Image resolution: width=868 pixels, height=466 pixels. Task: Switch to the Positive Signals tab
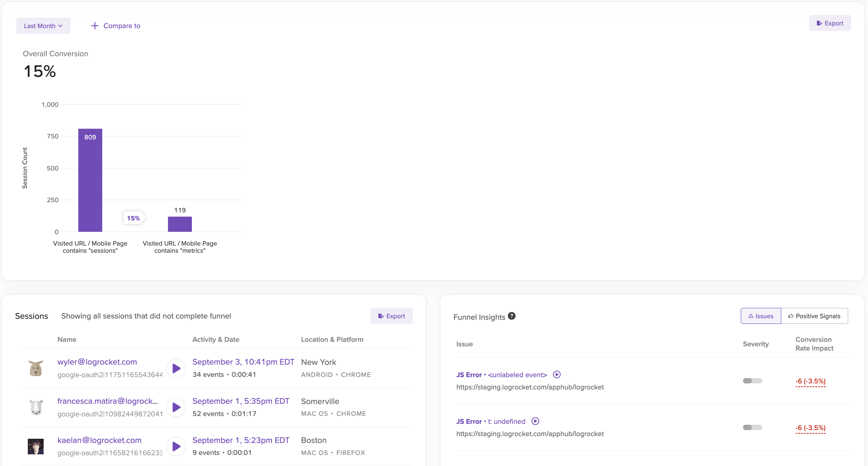coord(814,316)
